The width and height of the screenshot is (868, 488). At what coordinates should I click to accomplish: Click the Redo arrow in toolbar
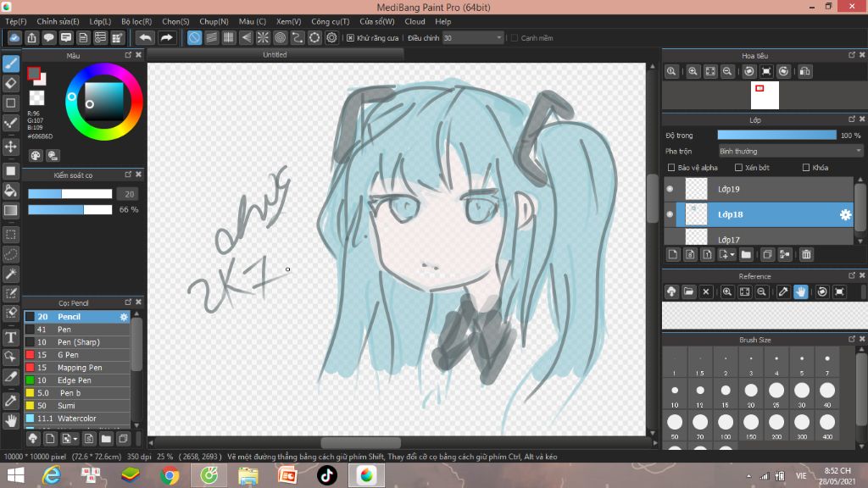pos(166,37)
